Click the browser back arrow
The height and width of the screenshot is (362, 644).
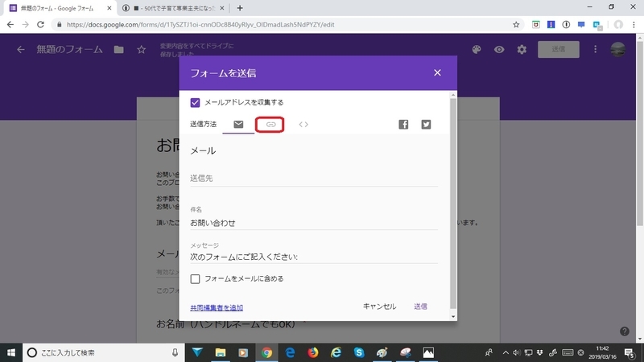tap(10, 25)
